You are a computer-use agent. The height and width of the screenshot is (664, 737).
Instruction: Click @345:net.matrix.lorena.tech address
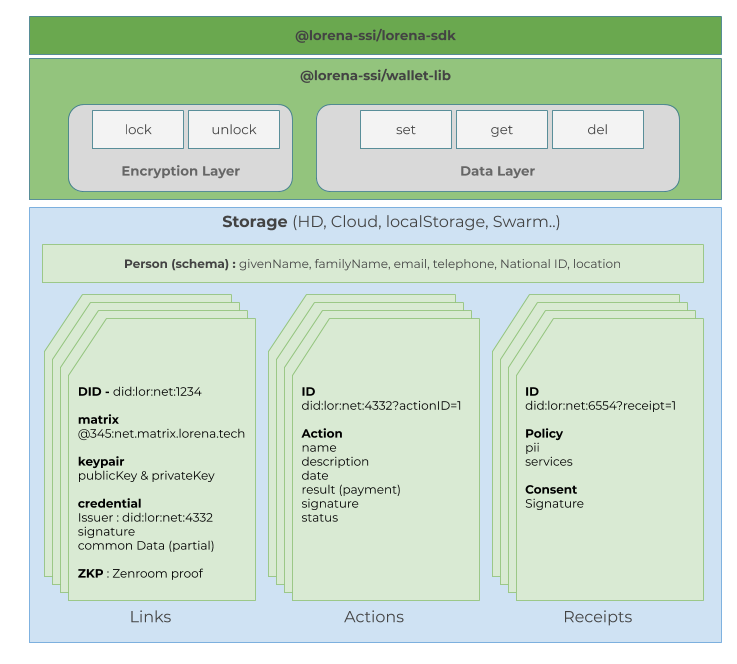pyautogui.click(x=161, y=434)
